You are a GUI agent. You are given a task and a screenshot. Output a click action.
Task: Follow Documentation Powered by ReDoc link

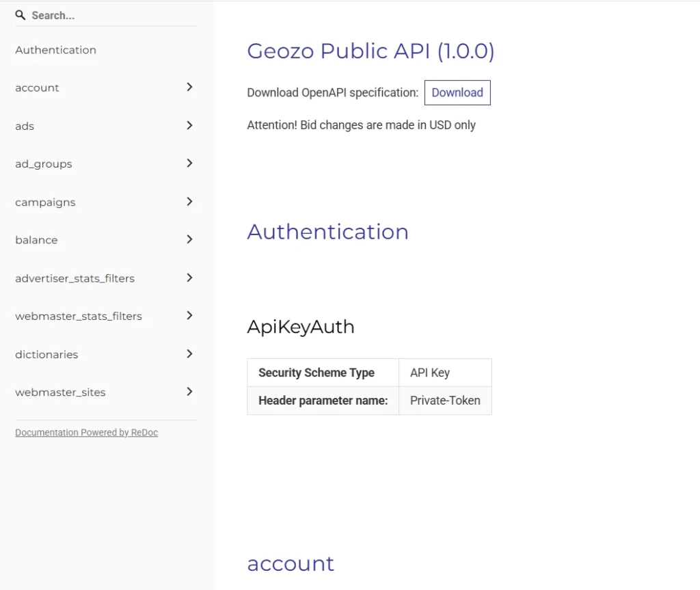point(87,432)
